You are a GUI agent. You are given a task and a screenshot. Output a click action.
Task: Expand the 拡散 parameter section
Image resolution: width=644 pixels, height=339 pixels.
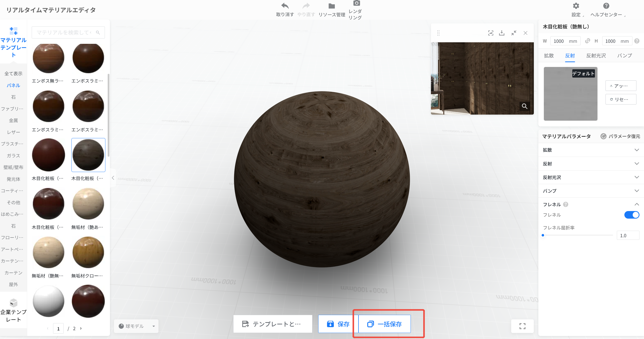pyautogui.click(x=591, y=150)
